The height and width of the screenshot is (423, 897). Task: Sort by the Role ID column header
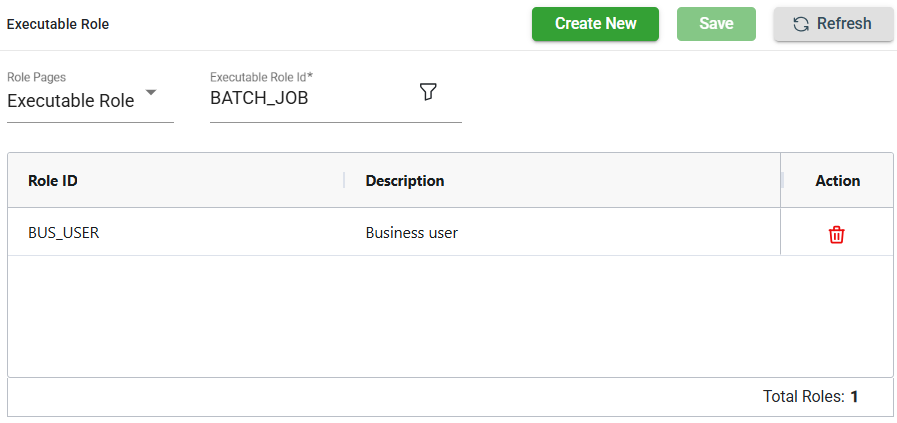[53, 181]
